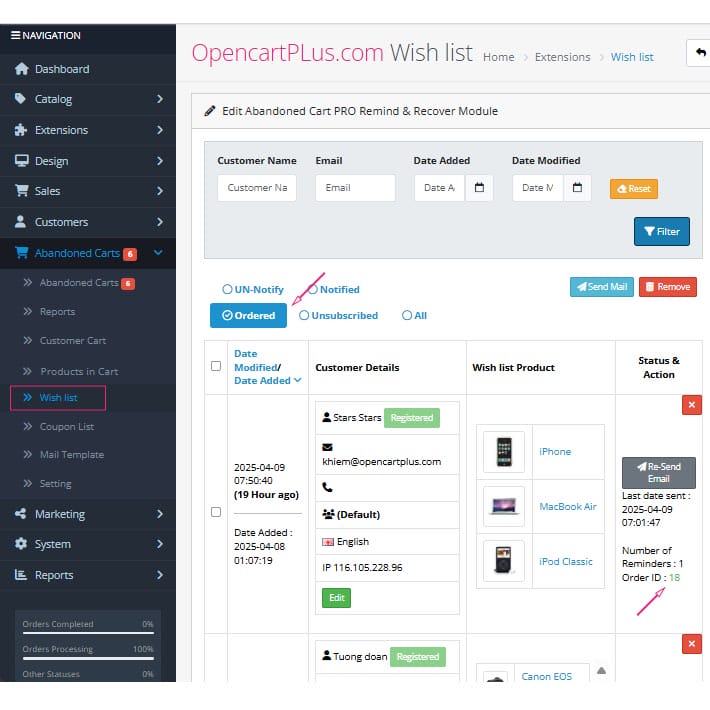Click the Design monitor icon
Screen dimensions: 710x710
pyautogui.click(x=21, y=161)
